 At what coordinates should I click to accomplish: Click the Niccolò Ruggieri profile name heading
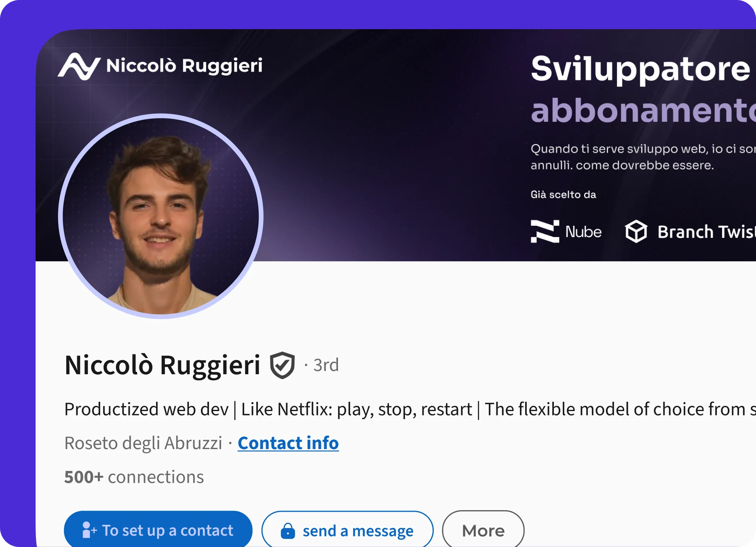click(x=162, y=365)
